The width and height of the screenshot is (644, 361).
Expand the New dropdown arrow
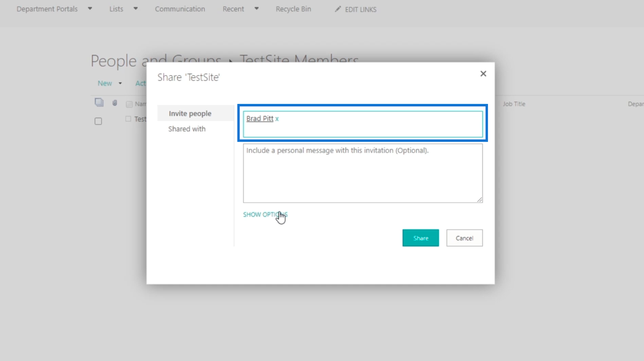coord(120,83)
